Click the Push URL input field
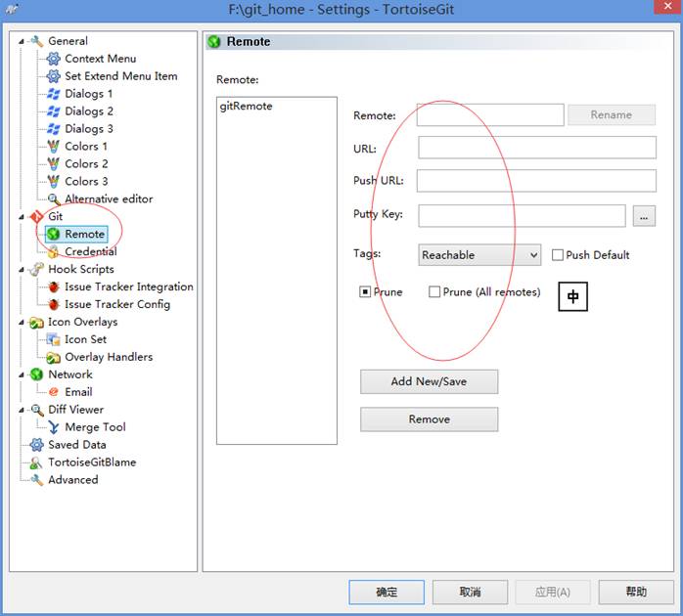 (x=536, y=181)
